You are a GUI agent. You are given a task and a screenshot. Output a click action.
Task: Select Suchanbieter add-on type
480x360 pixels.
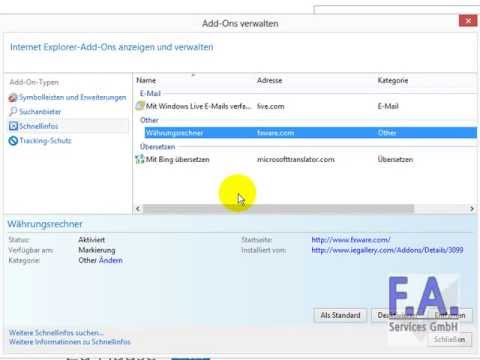(x=40, y=112)
